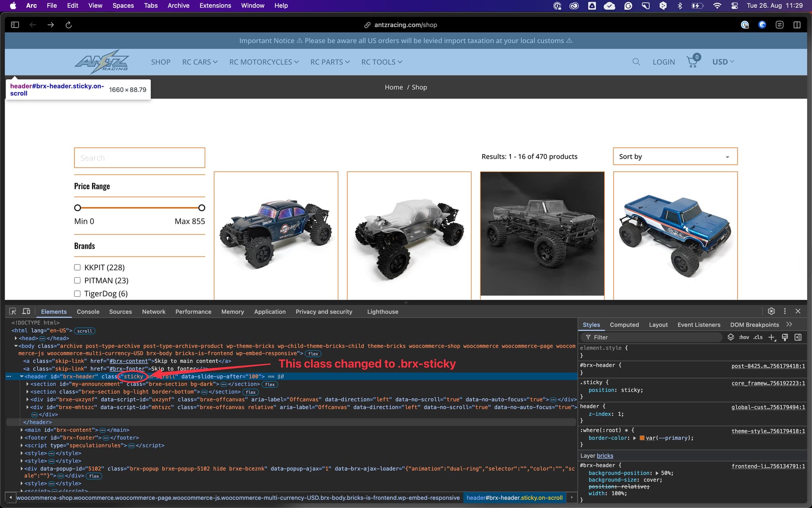The width and height of the screenshot is (812, 508).
Task: Open the Bluetooth menu bar icon
Action: (680, 6)
